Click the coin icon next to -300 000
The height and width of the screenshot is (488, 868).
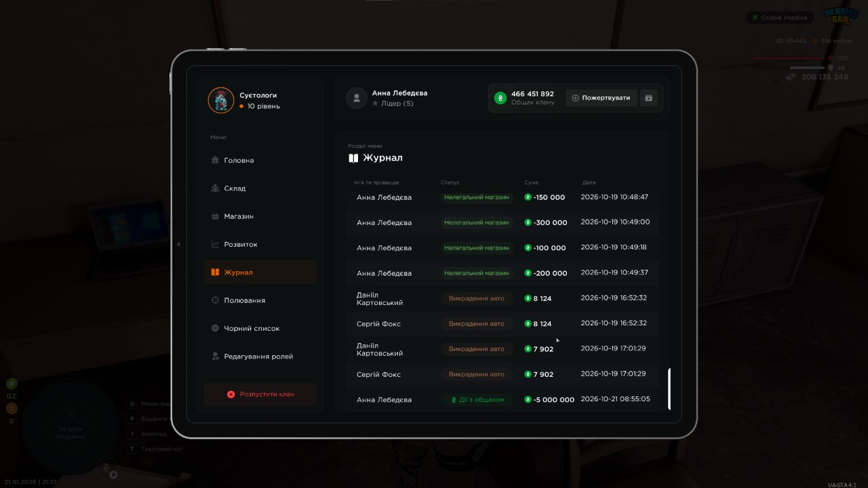tap(528, 223)
